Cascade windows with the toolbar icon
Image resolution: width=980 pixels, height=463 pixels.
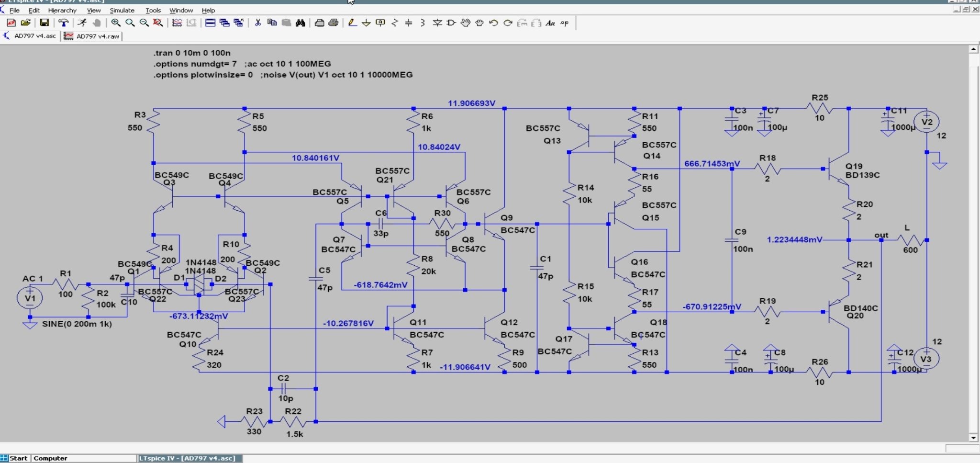click(224, 23)
